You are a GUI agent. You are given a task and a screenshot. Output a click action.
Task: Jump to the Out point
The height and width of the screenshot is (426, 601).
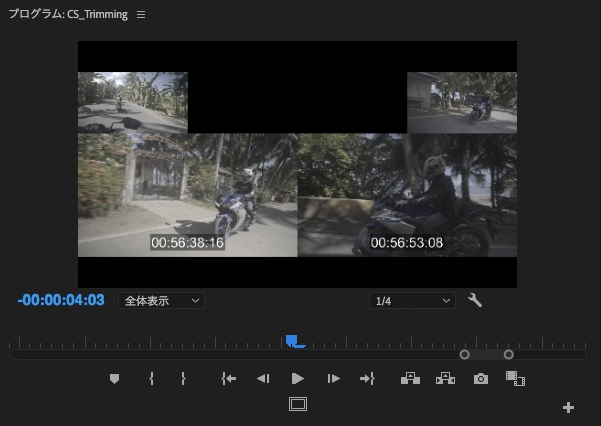367,379
